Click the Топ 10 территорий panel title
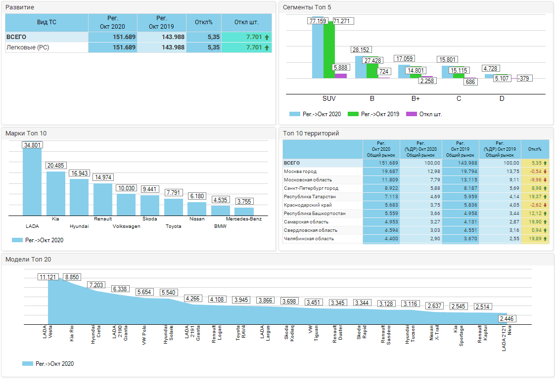Viewport: 555px width, 392px height. tap(311, 133)
